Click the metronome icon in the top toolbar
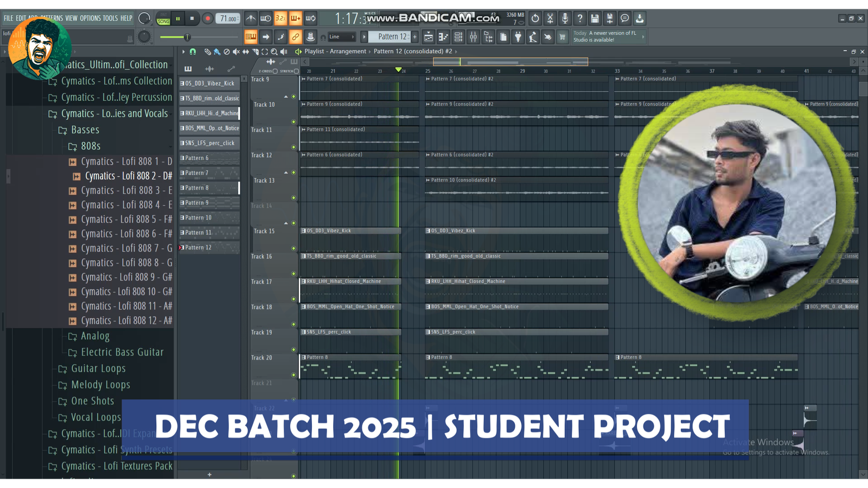Image resolution: width=868 pixels, height=488 pixels. click(251, 18)
